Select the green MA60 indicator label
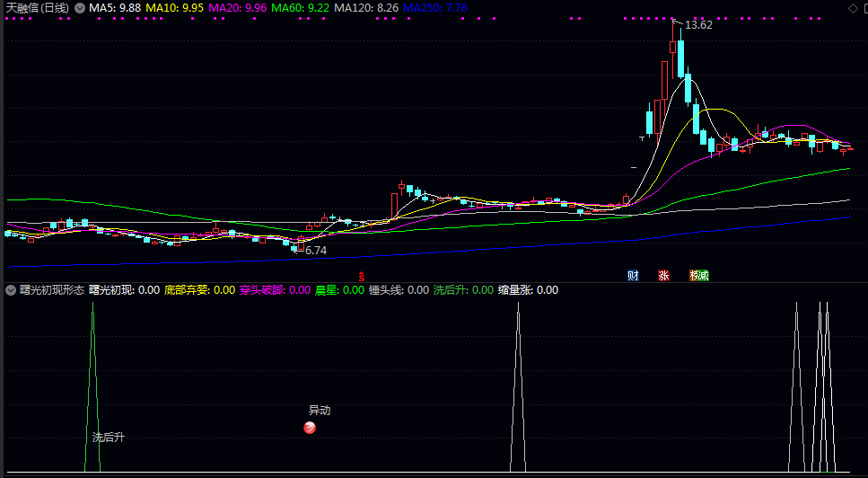This screenshot has width=868, height=478. (x=300, y=8)
